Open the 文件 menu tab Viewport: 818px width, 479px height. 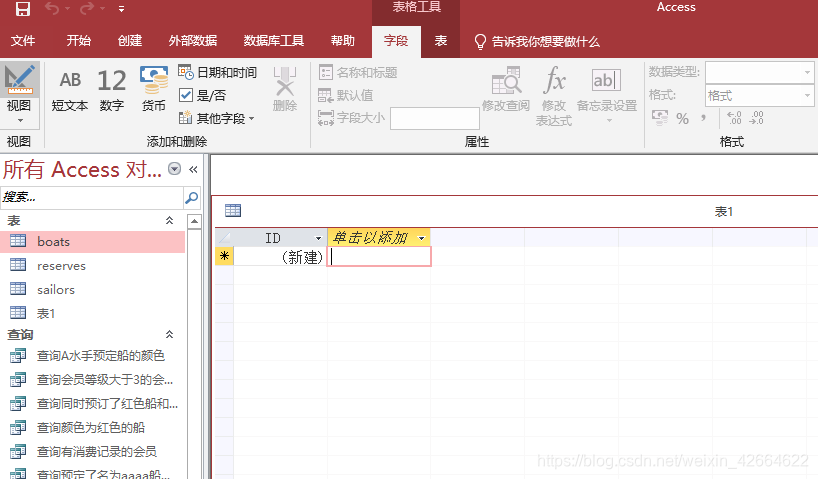point(23,41)
